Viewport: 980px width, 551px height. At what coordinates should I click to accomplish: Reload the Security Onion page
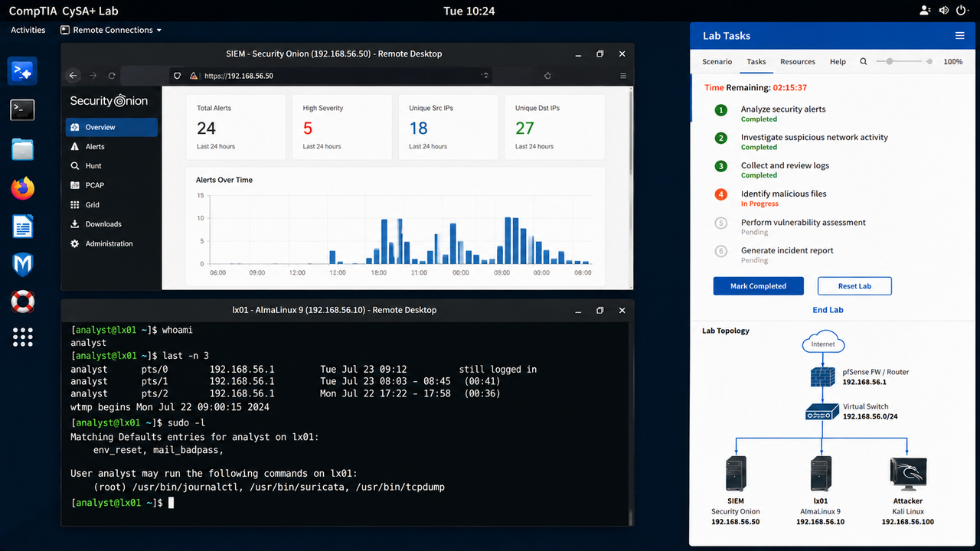click(112, 76)
